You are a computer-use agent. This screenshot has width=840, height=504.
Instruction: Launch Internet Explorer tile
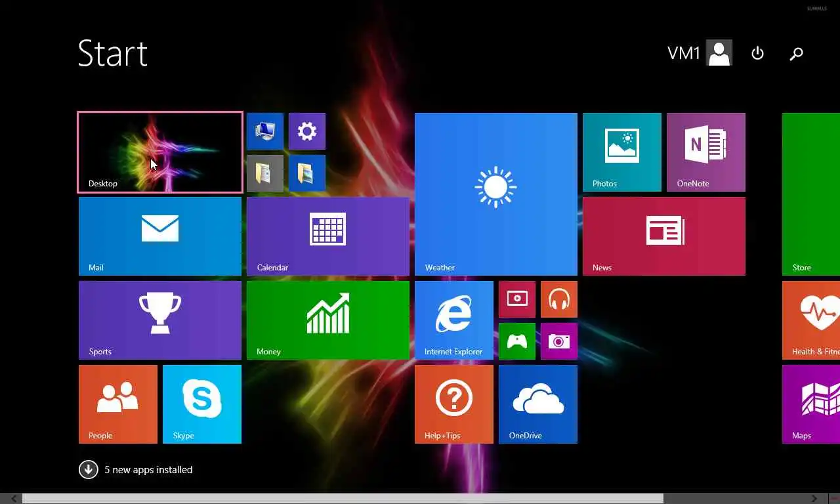(x=454, y=320)
